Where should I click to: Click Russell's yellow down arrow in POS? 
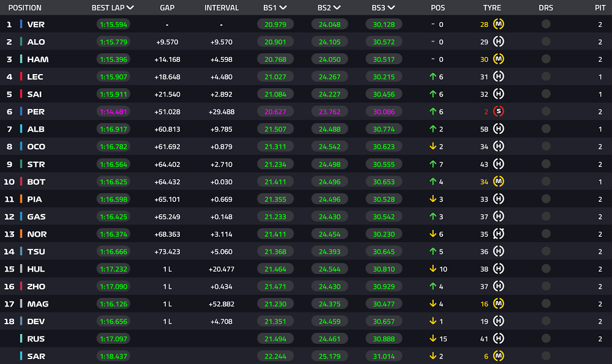433,339
